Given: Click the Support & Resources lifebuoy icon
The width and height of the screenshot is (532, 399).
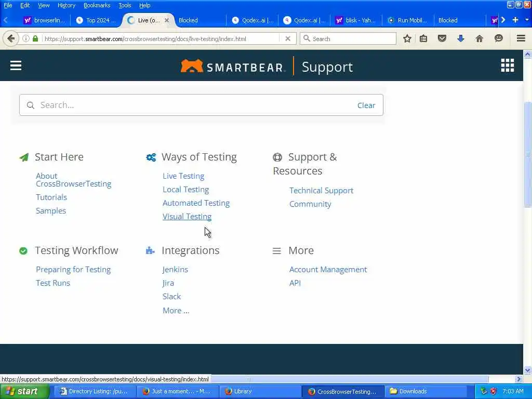Looking at the screenshot, I should (x=277, y=157).
